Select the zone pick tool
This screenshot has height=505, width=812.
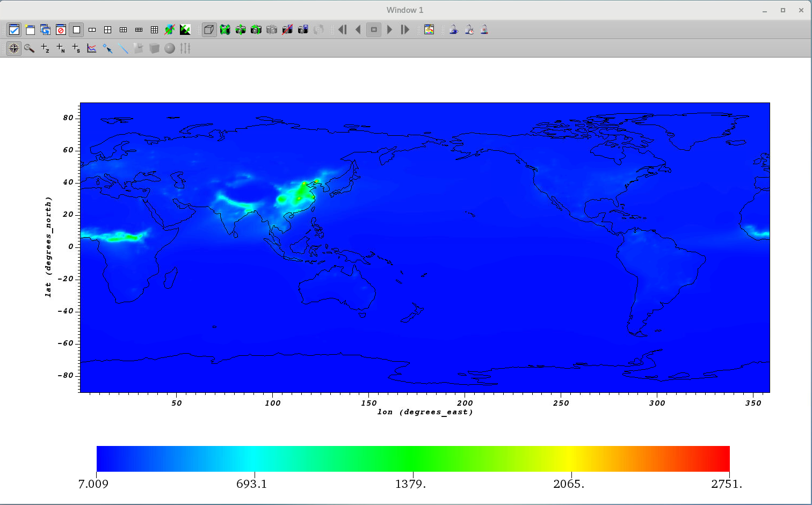[45, 48]
